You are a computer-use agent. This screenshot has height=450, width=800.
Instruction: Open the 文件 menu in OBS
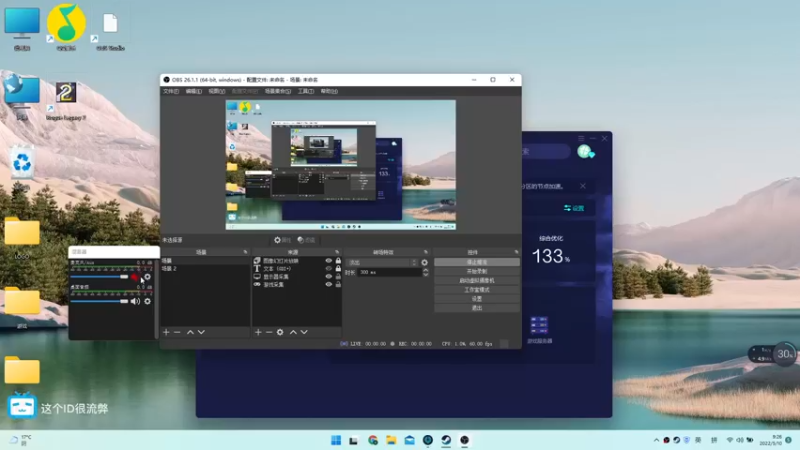click(171, 91)
